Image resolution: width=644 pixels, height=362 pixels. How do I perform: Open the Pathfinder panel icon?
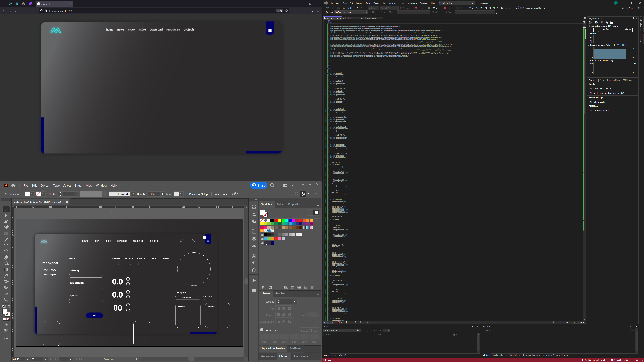coord(254,221)
